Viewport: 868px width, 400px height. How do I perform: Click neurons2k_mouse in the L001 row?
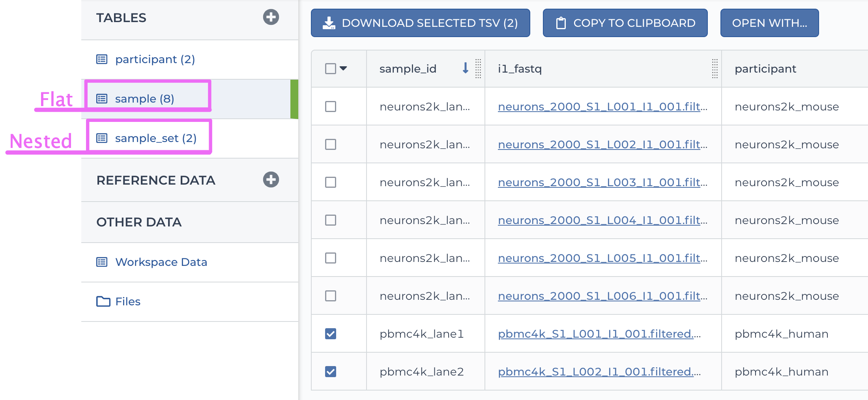[787, 107]
